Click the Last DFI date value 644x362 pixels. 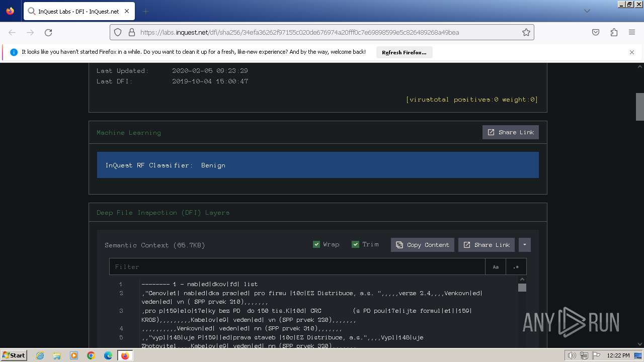tap(210, 81)
